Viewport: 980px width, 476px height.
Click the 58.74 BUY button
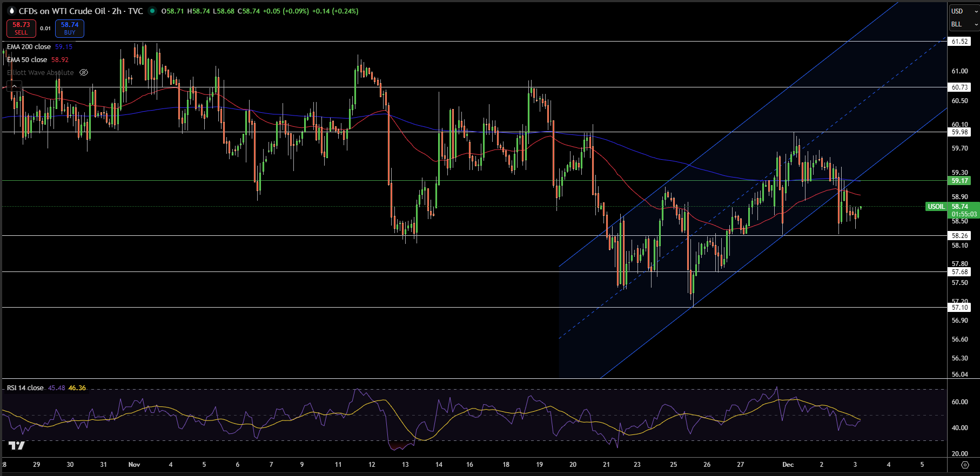[x=70, y=28]
